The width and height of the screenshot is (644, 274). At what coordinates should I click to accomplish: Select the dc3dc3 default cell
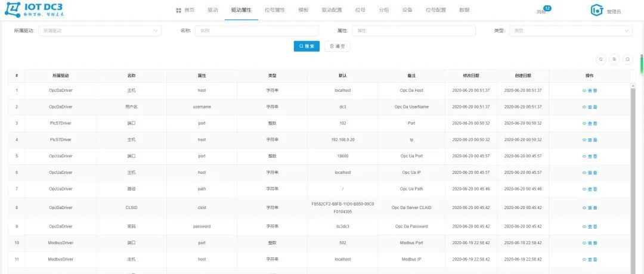coord(342,226)
